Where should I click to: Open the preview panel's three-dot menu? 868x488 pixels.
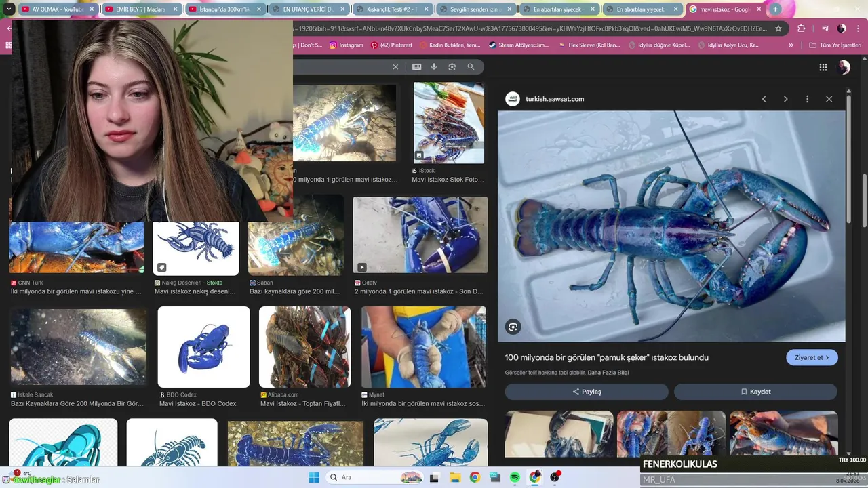(807, 99)
